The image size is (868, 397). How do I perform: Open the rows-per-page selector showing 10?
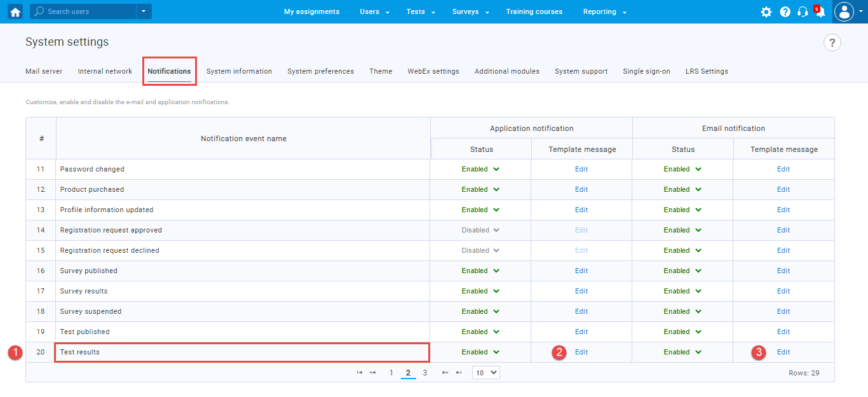(485, 372)
